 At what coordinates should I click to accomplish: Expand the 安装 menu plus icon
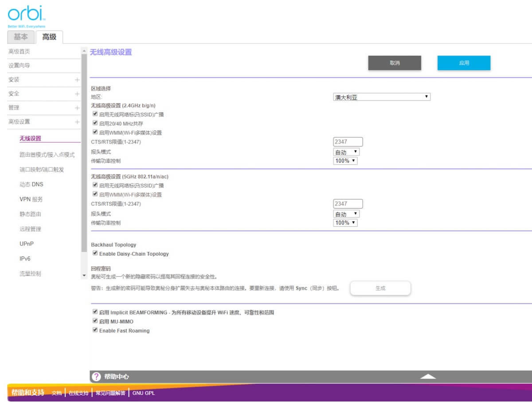[77, 80]
